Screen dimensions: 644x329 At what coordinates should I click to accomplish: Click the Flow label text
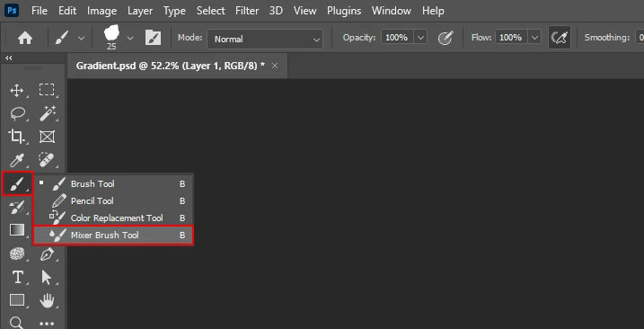pos(481,38)
